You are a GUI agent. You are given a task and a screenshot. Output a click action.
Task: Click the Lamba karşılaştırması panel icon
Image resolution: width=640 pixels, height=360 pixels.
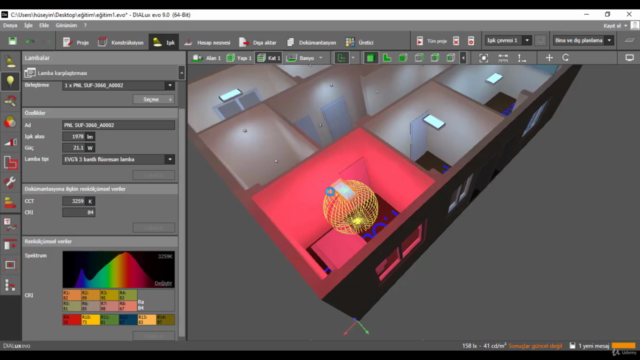pyautogui.click(x=30, y=73)
